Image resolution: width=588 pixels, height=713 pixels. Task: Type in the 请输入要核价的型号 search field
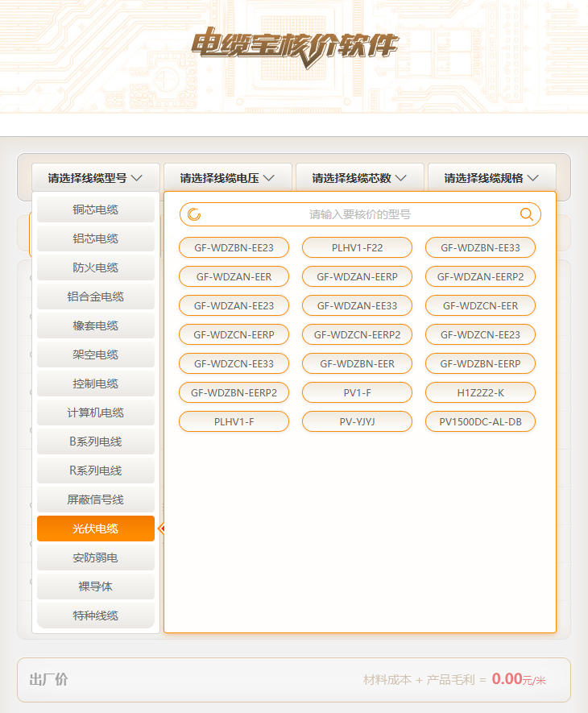pos(359,214)
